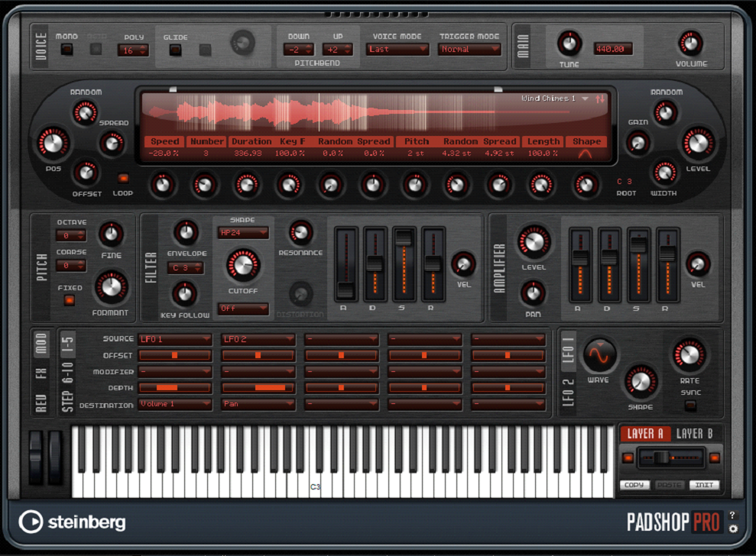
Task: Click the main Volume knob
Action: (x=690, y=43)
